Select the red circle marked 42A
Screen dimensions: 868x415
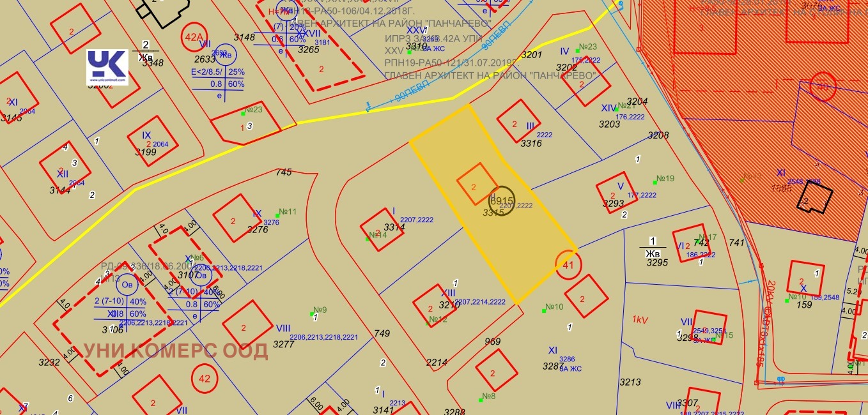click(194, 36)
